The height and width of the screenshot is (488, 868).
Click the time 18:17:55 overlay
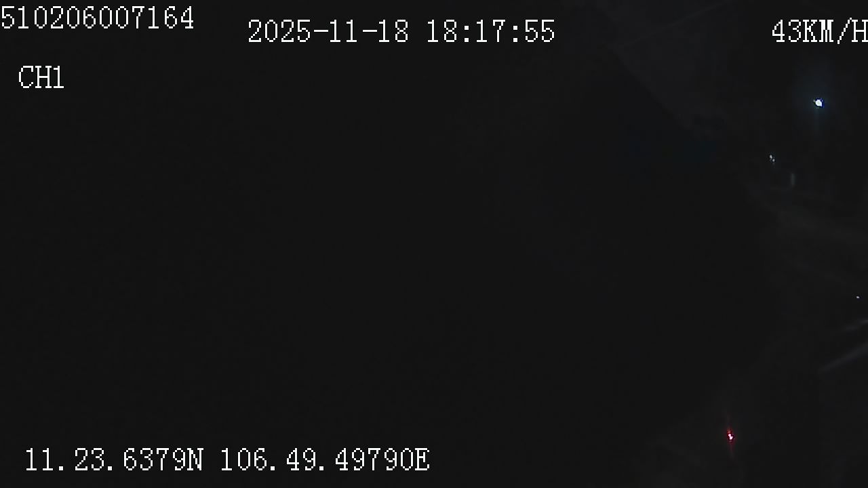tap(490, 32)
